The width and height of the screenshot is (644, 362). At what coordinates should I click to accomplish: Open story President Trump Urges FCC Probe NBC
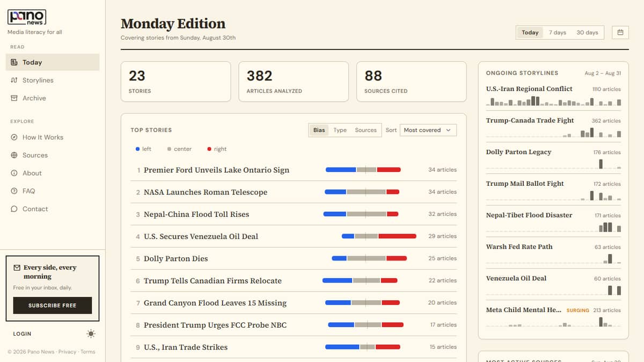[x=215, y=325]
